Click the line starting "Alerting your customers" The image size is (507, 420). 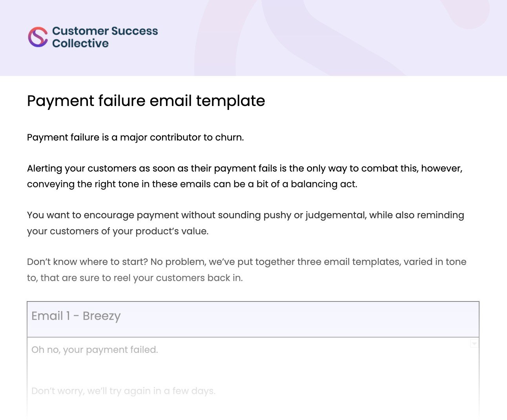(x=244, y=168)
